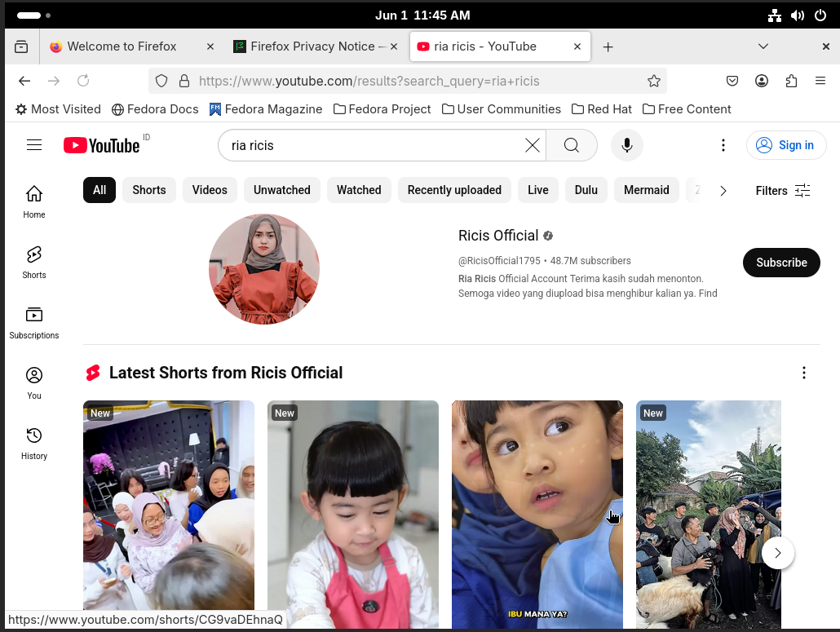The width and height of the screenshot is (840, 632).
Task: Clear the search query with the X icon
Action: (532, 145)
